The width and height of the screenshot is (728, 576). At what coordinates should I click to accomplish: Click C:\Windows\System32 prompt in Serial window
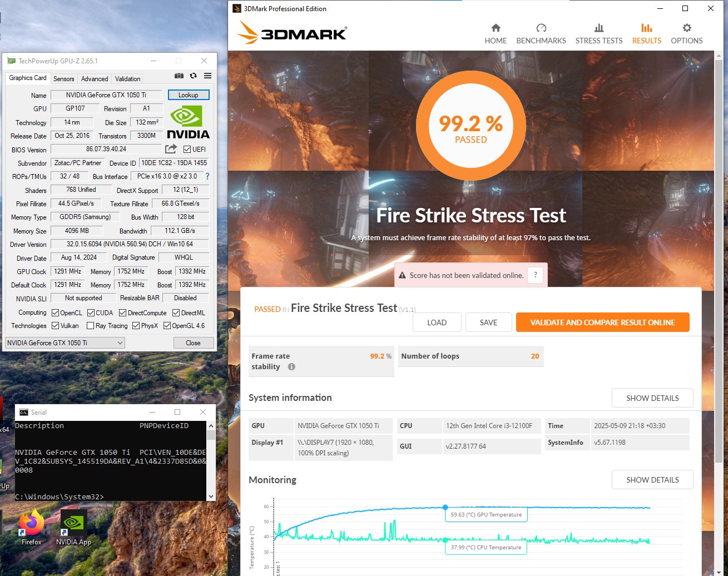tap(60, 496)
